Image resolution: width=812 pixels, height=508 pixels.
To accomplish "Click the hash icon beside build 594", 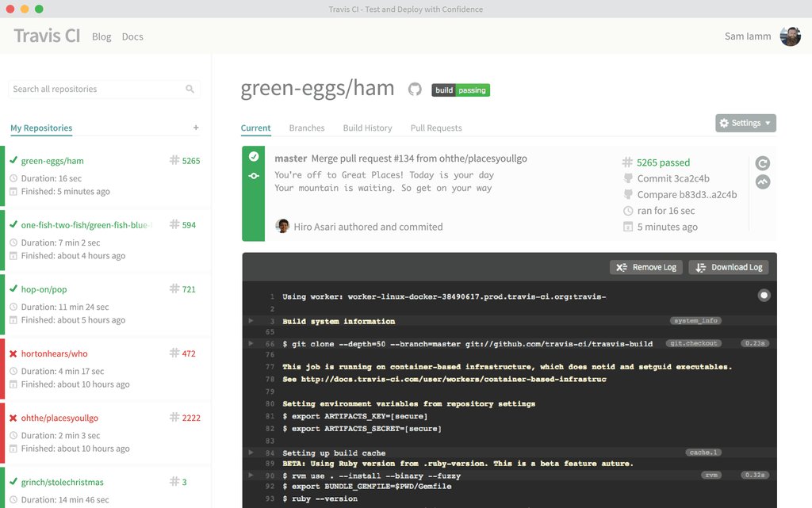I will pyautogui.click(x=174, y=224).
